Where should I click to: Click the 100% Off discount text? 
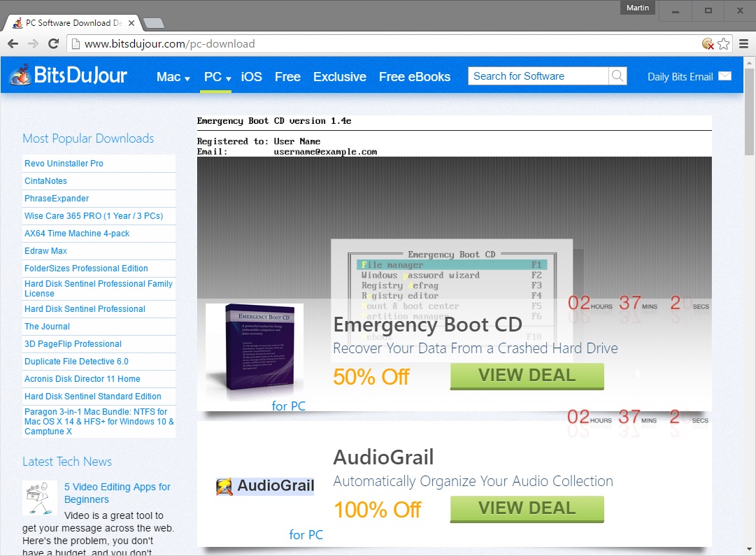pyautogui.click(x=378, y=510)
